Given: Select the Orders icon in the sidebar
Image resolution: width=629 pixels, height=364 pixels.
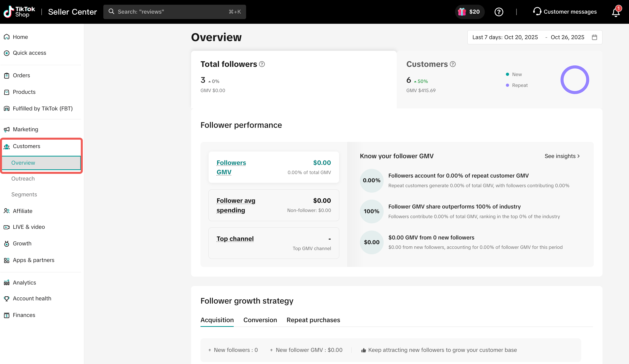Looking at the screenshot, I should click(x=7, y=75).
